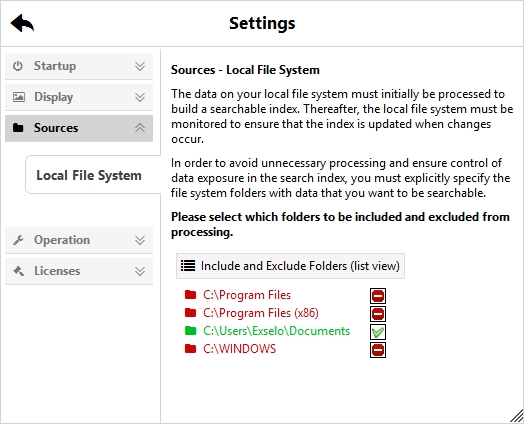Select the C:\Users\Exselo\Documents path
Screen dimensions: 524x424
[x=276, y=331]
